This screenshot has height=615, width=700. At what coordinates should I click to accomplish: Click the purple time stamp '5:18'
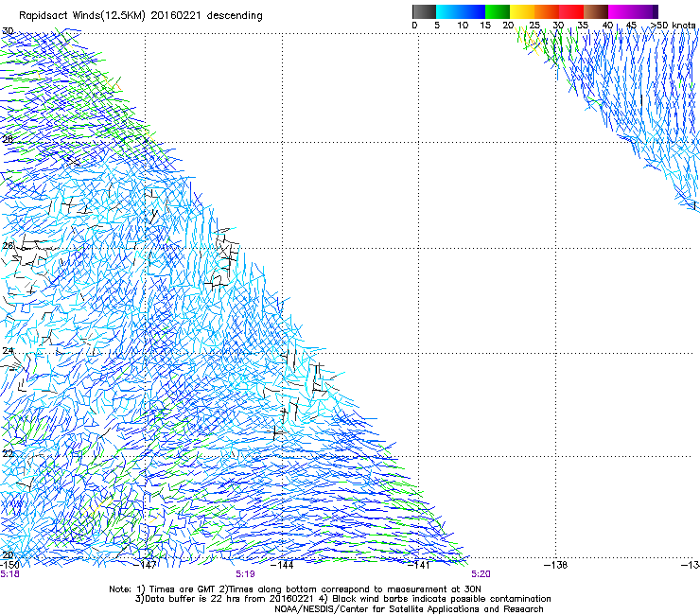click(9, 574)
